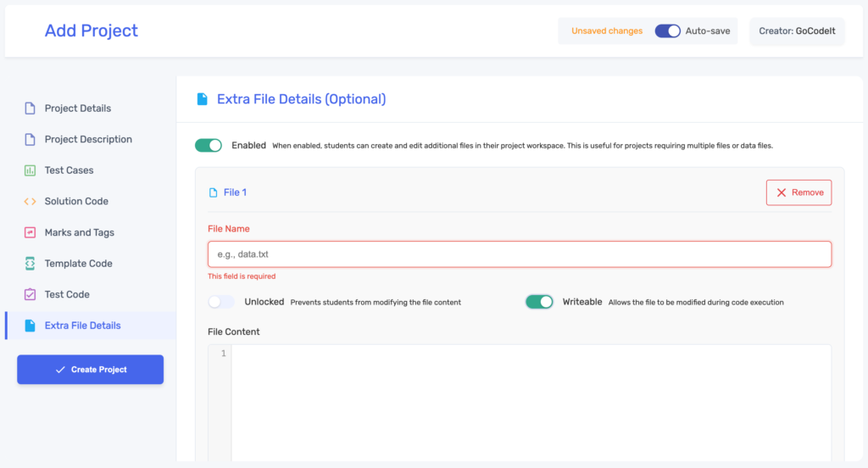Click inside the File Content editor
The image size is (868, 468).
tap(530, 398)
